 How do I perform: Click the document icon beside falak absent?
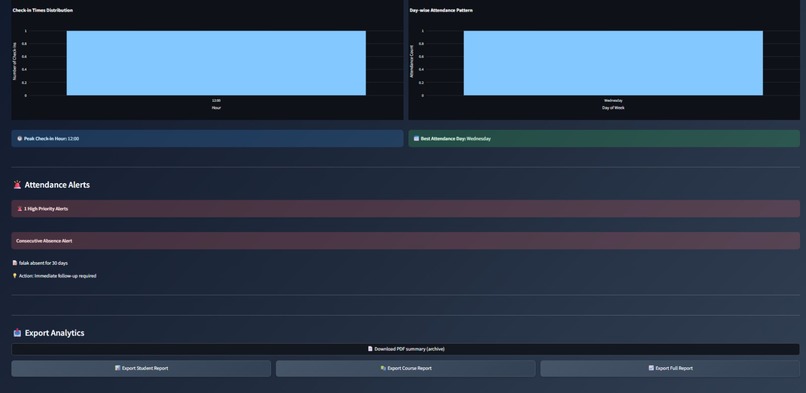[x=15, y=263]
